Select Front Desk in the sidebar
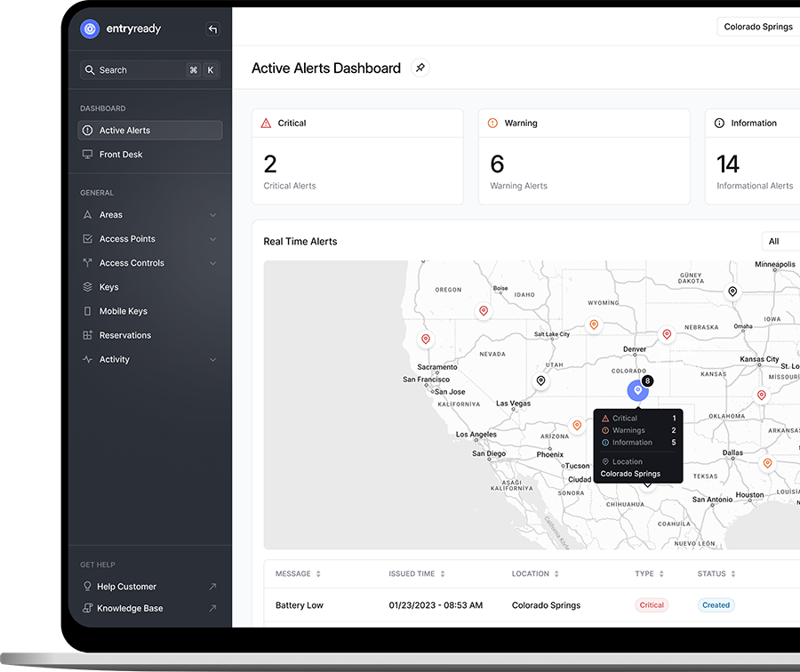This screenshot has height=672, width=800. coord(121,155)
